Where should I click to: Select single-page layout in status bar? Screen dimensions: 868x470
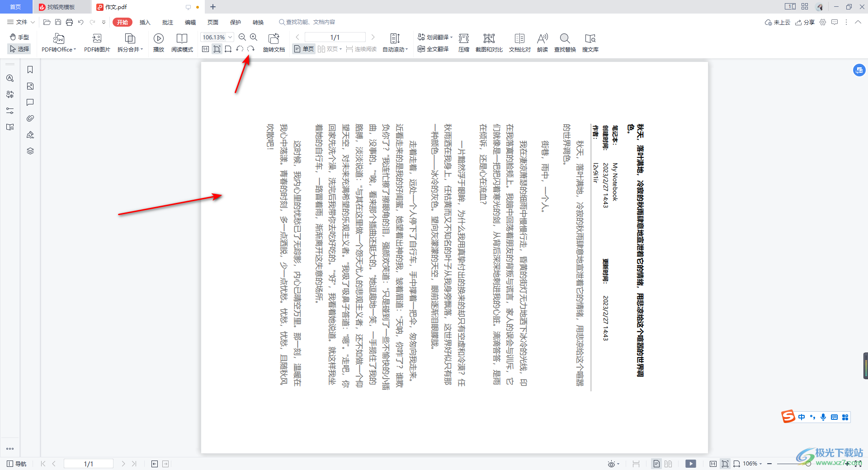click(656, 464)
